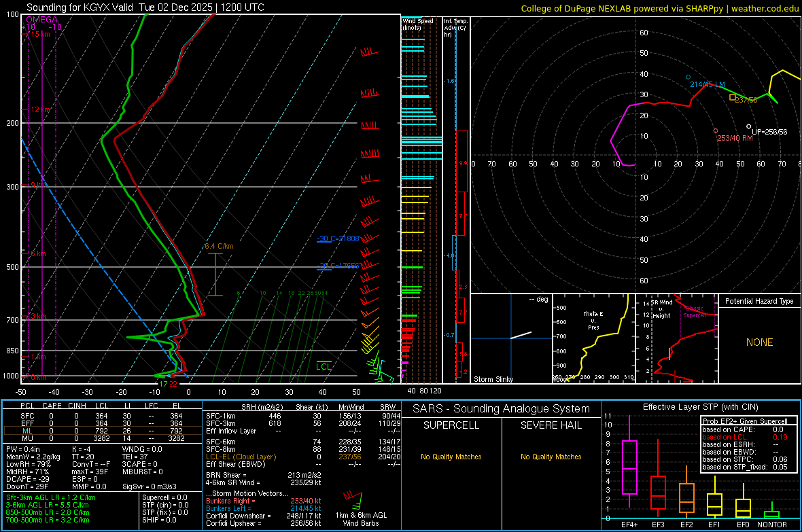Click No Quality Matches under SEVERE HAIL

(551, 457)
